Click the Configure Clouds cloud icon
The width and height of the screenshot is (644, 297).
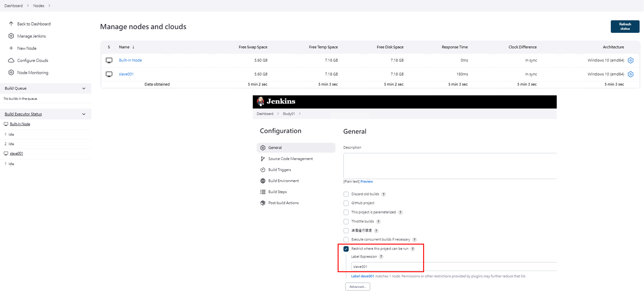coord(11,60)
